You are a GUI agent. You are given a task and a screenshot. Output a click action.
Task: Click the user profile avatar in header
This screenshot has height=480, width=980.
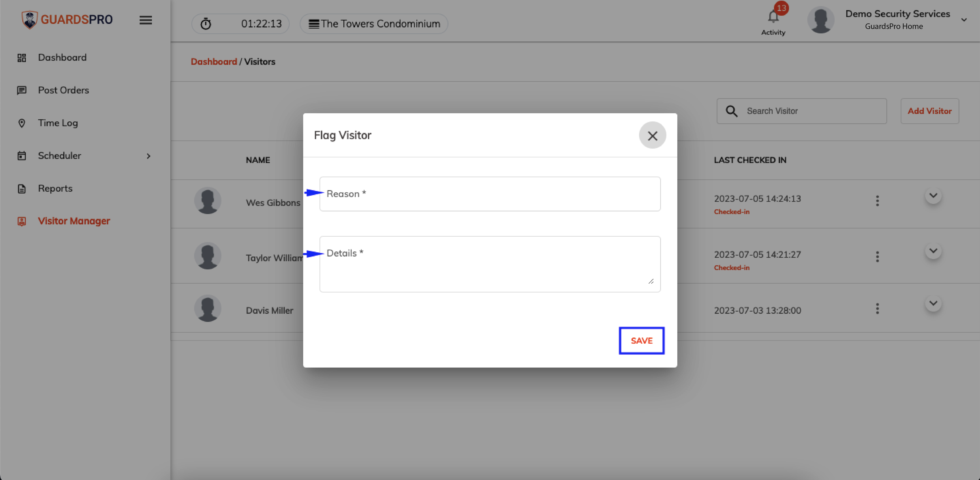pos(821,20)
